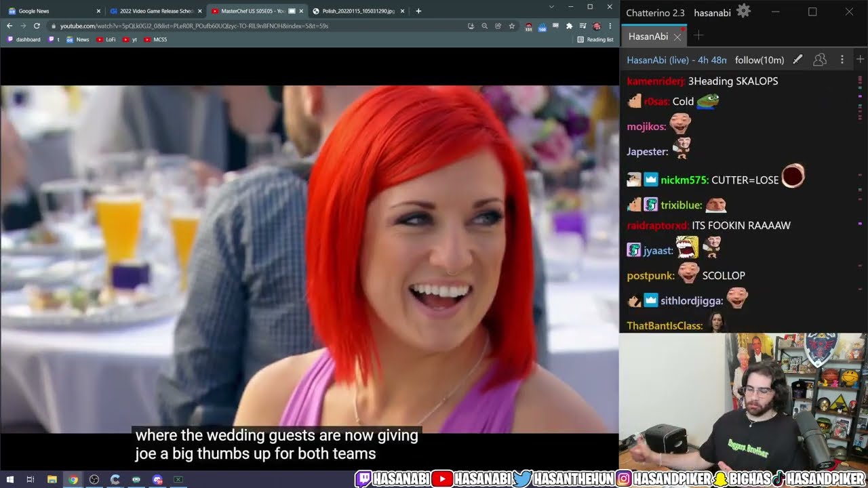Click the zoom magnifier icon in address bar

[x=484, y=26]
